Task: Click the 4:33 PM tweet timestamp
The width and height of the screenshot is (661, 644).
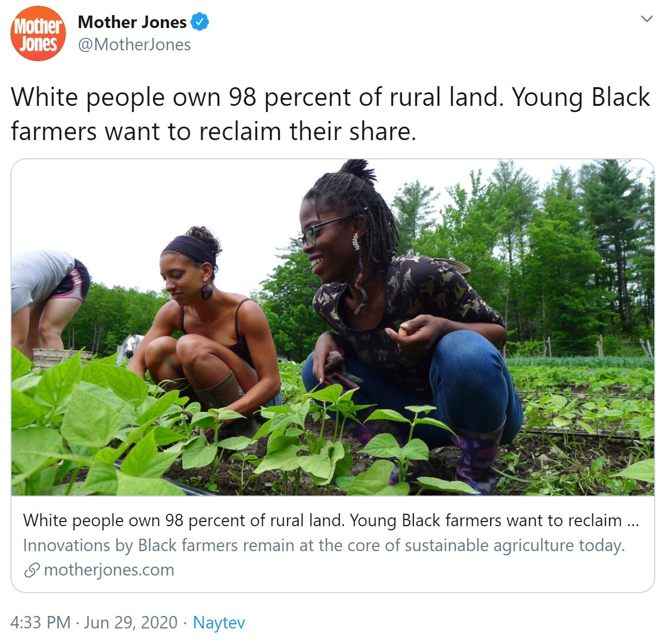Action: [x=41, y=622]
